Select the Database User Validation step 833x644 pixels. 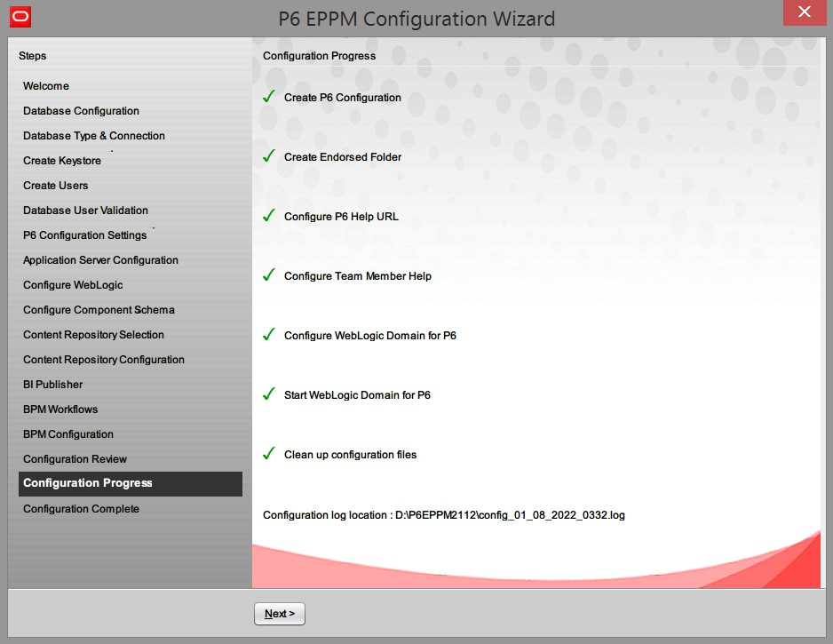pyautogui.click(x=85, y=211)
